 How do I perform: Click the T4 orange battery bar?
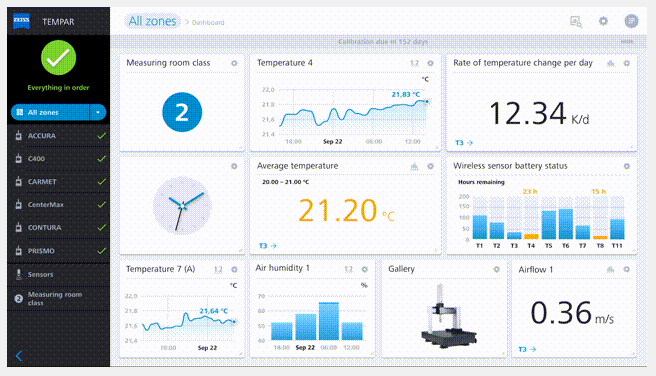(531, 236)
